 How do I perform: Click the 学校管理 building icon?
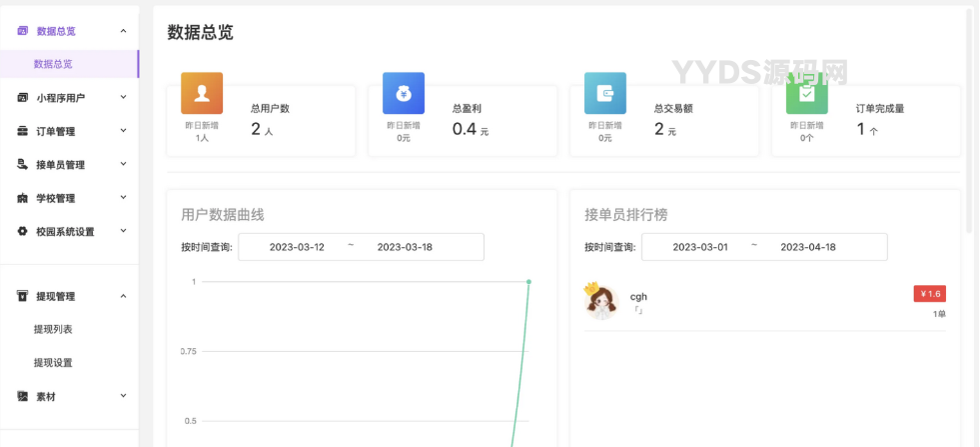point(23,198)
